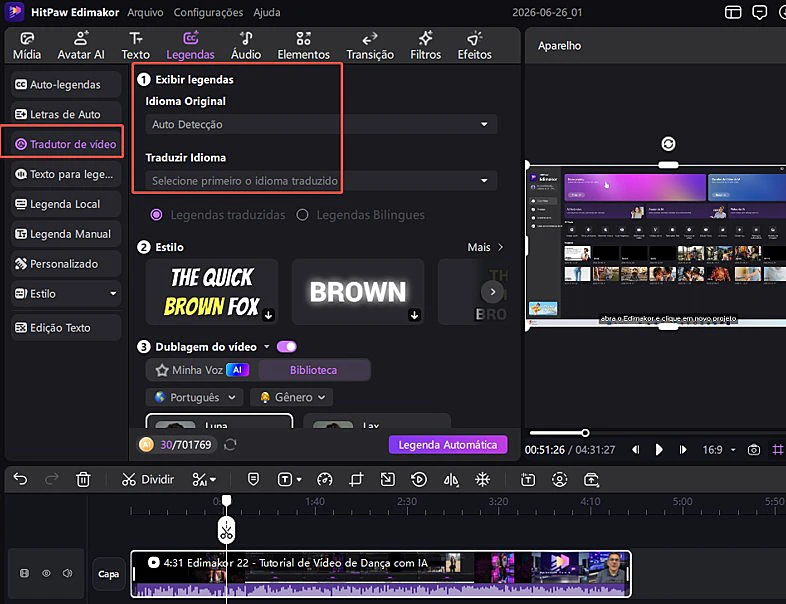Open the Efeitos tab
This screenshot has width=786, height=604.
474,46
